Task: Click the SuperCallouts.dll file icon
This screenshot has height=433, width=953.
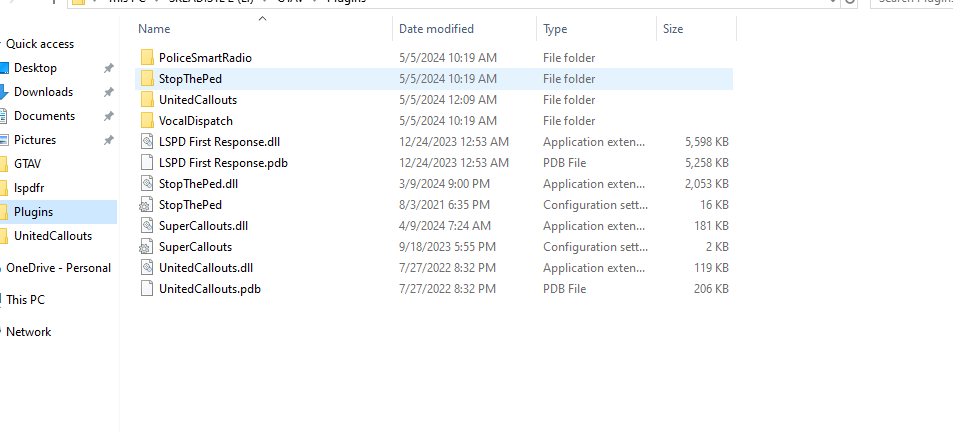Action: coord(148,226)
